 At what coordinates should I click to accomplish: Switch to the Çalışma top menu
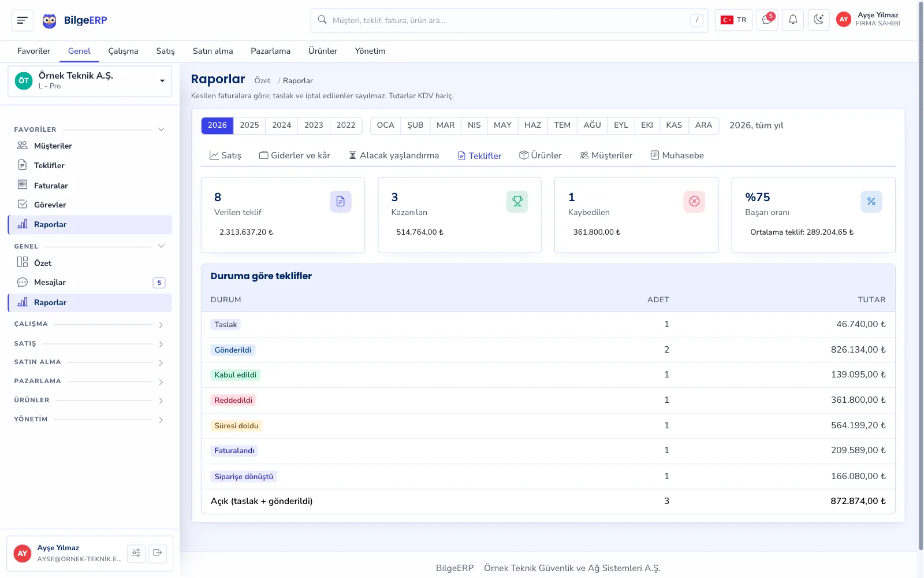(123, 51)
